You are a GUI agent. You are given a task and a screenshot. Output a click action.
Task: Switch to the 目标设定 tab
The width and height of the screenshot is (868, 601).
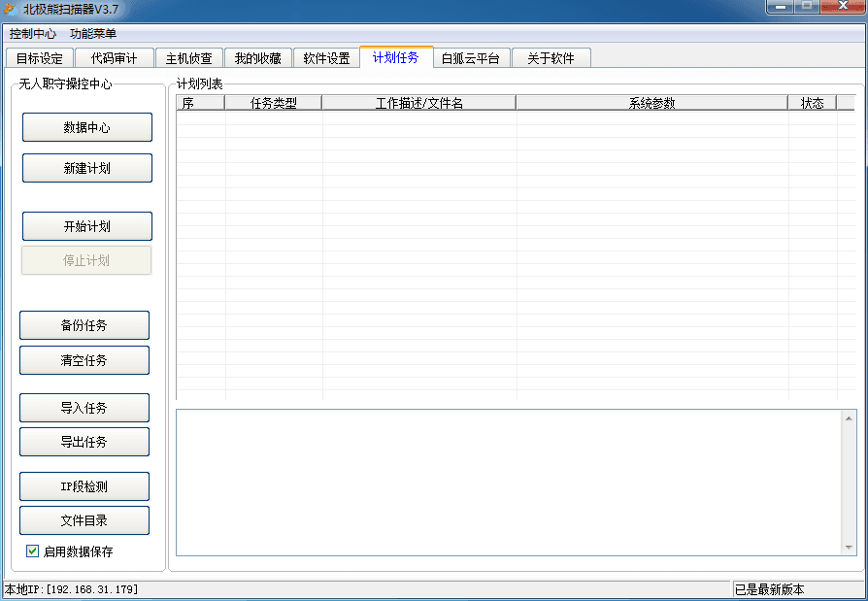tap(40, 58)
